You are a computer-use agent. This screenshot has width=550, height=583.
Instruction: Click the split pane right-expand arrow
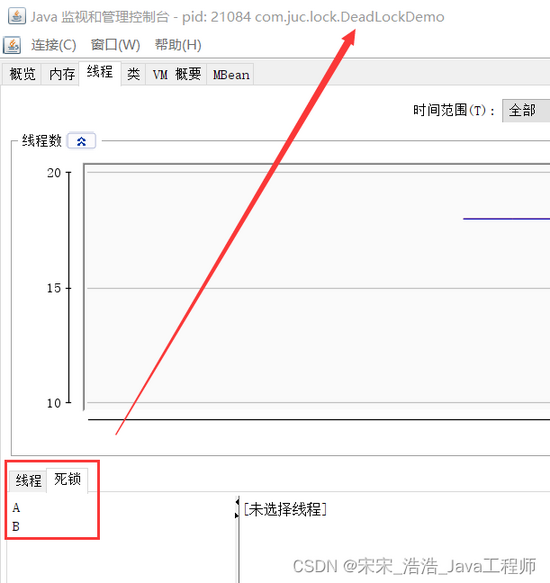[x=237, y=515]
